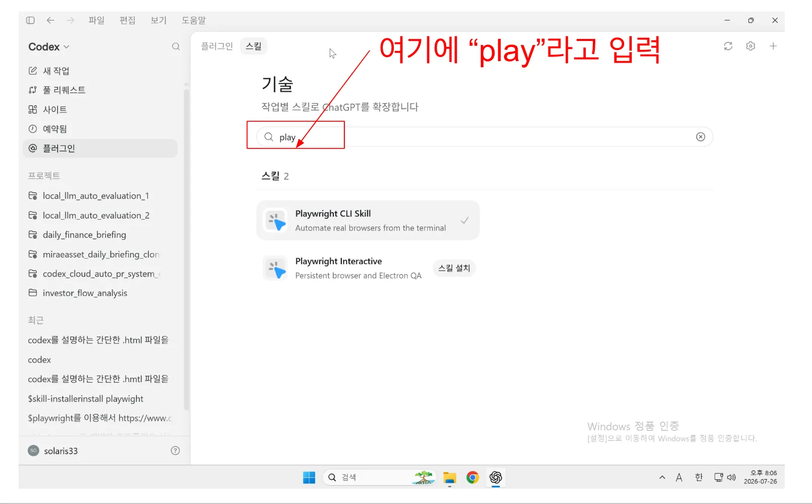Open File Explorer from taskbar

(449, 477)
